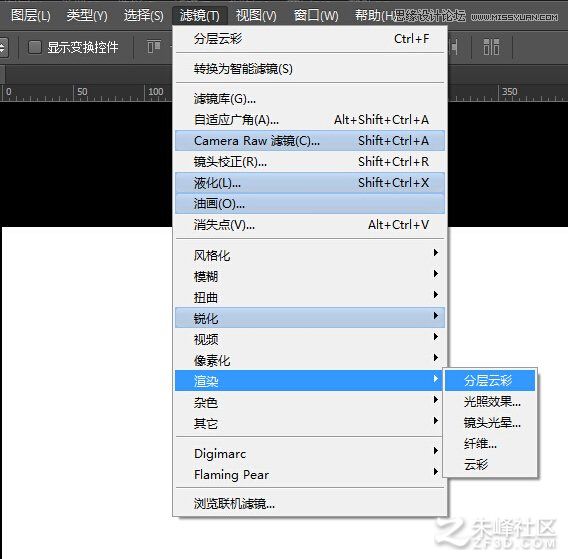Close the 滤镜(T) menu in menu bar
Screen dimensions: 568x559
200,16
